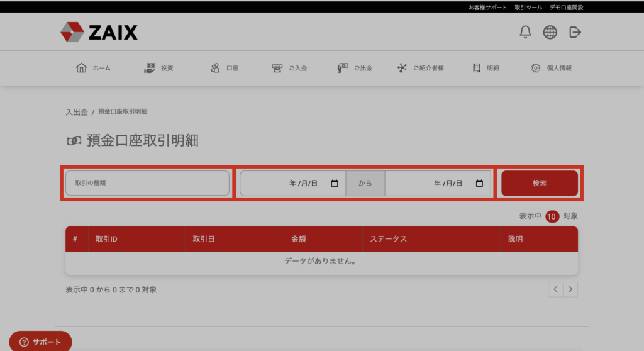Screen dimensions: 644x351
Task: Click the notification bell icon
Action: pyautogui.click(x=525, y=32)
